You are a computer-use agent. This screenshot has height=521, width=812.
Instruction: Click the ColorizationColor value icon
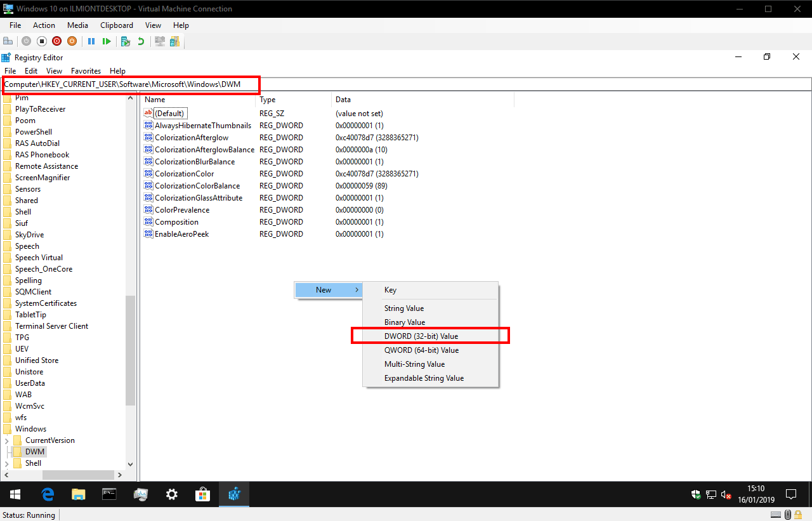click(149, 174)
